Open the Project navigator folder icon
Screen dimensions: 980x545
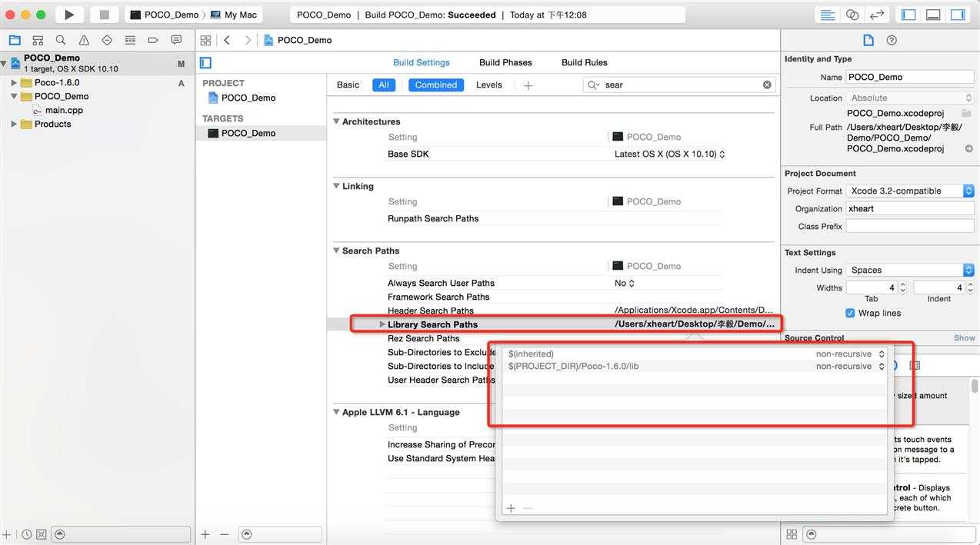(x=15, y=40)
